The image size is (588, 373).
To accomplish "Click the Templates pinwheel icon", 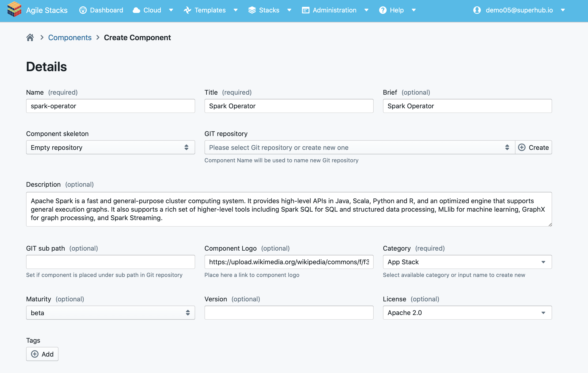I will (x=187, y=10).
